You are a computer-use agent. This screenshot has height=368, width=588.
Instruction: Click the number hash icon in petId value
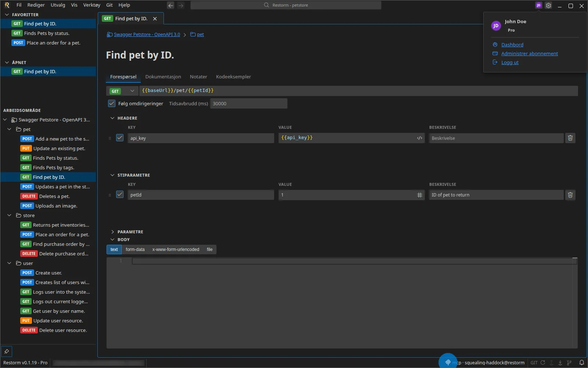pos(419,195)
